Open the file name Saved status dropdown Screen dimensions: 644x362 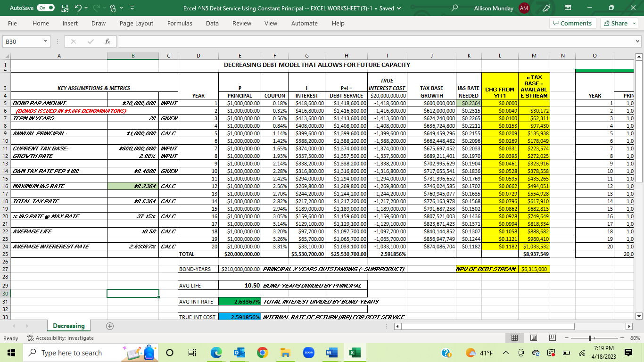click(x=399, y=8)
